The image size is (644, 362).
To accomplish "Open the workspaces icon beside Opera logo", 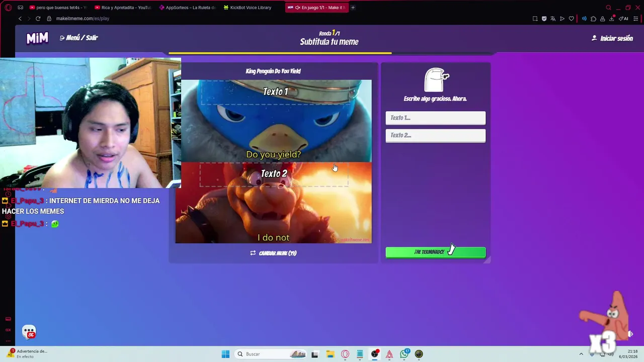I will tap(20, 8).
